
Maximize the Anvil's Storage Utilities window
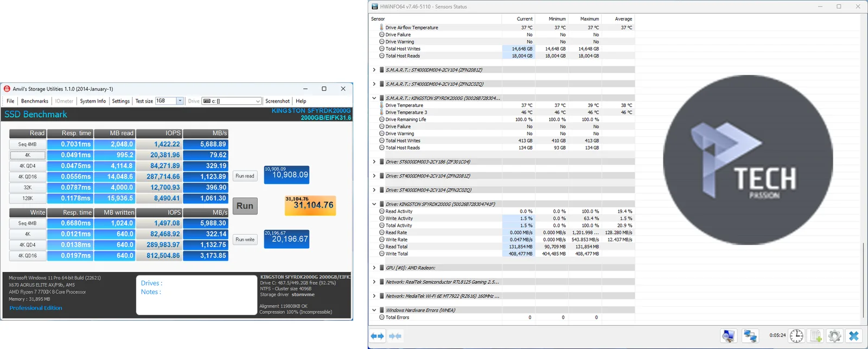324,88
